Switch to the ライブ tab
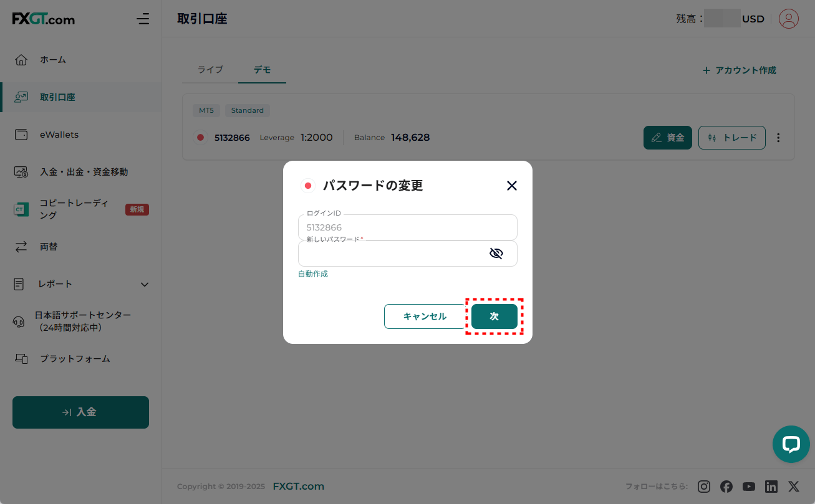This screenshot has width=815, height=504. point(210,70)
